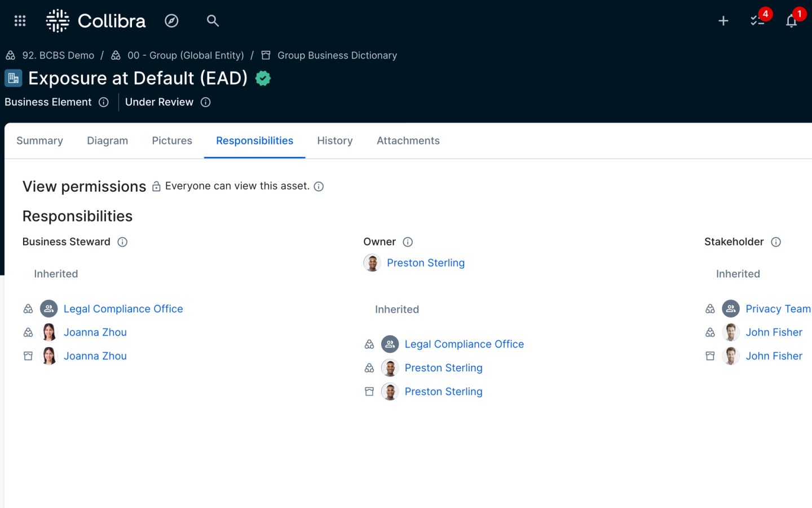
Task: Click info icon next to Stakeholder
Action: pyautogui.click(x=776, y=242)
